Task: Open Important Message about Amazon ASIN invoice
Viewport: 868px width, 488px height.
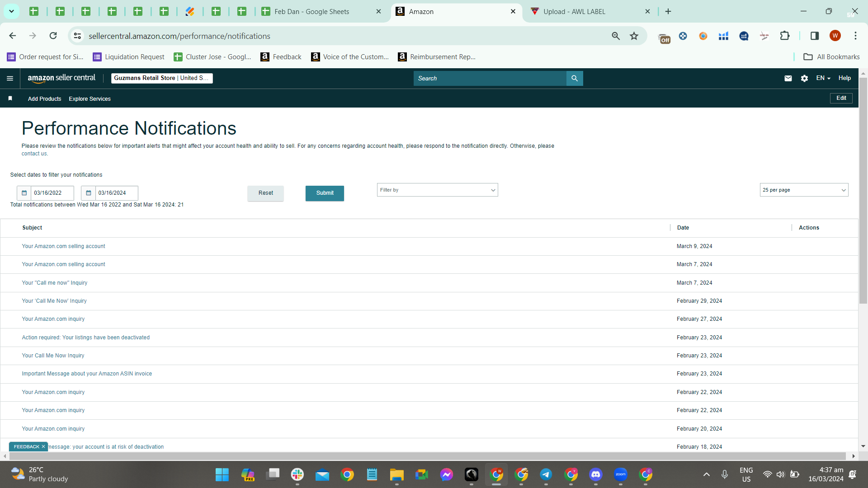Action: (x=87, y=374)
